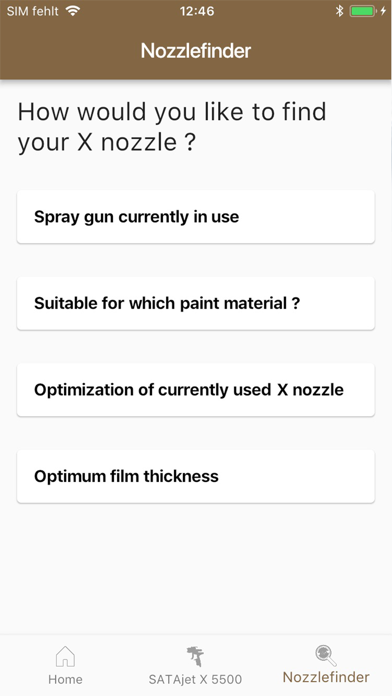The height and width of the screenshot is (696, 392).
Task: Switch to the Home tab label
Action: [x=65, y=679]
